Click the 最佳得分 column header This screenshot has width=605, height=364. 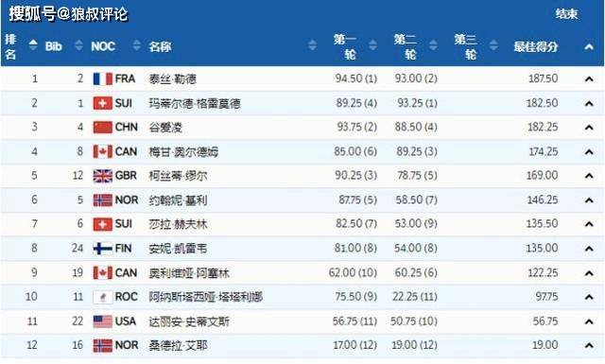coord(536,47)
